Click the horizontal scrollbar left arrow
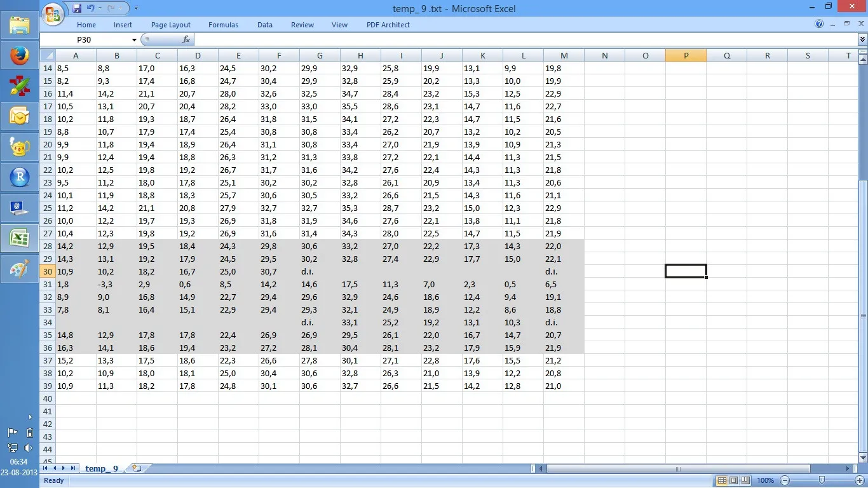Screen dimensions: 868x488 tap(541, 469)
